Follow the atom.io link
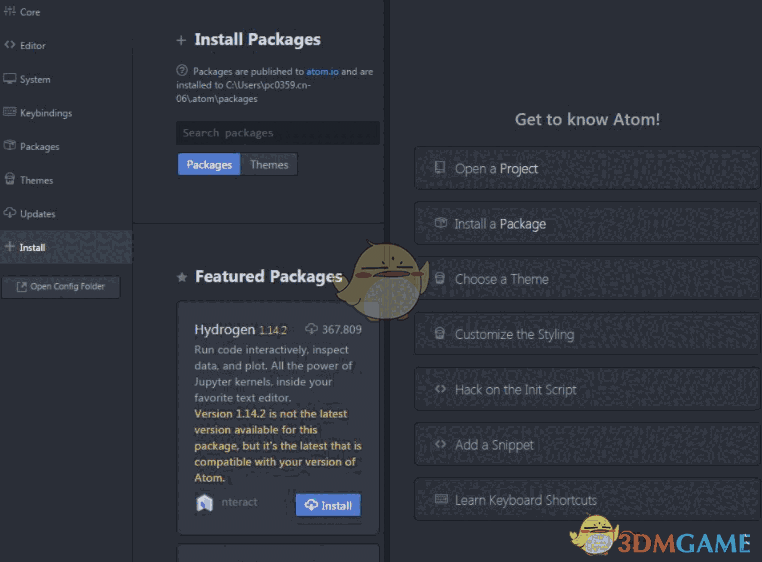Image resolution: width=762 pixels, height=562 pixels. 322,71
